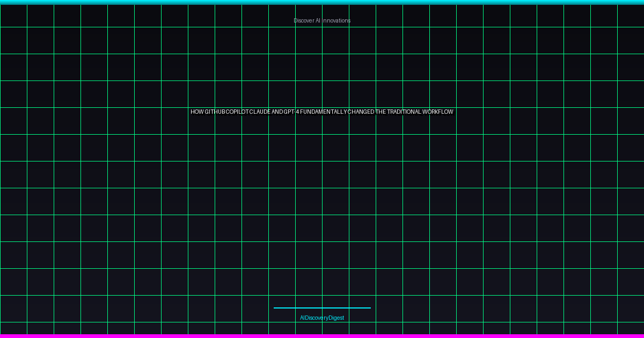This screenshot has width=644, height=338.
Task: Click "Innovations" in the top tagline
Action: tap(336, 20)
